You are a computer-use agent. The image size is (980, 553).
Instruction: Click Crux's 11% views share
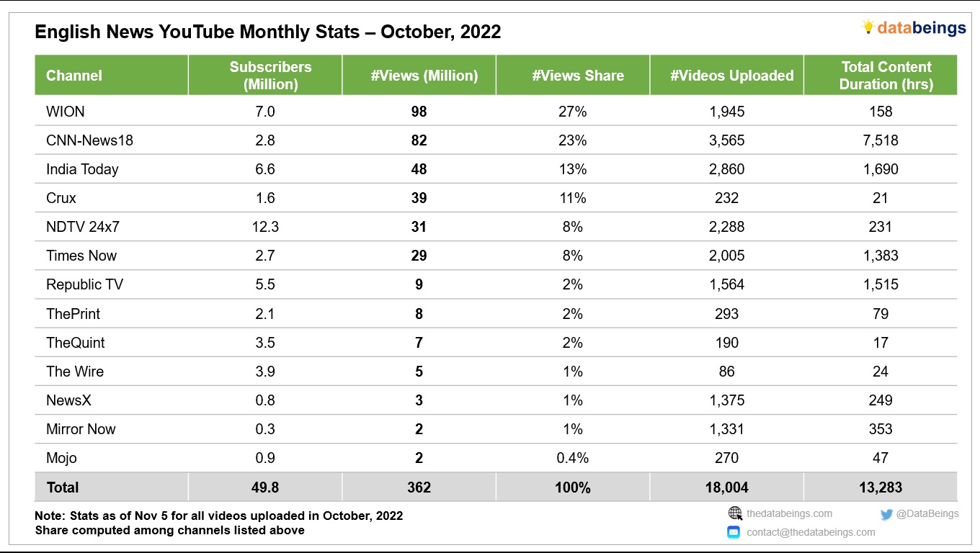[x=573, y=198]
